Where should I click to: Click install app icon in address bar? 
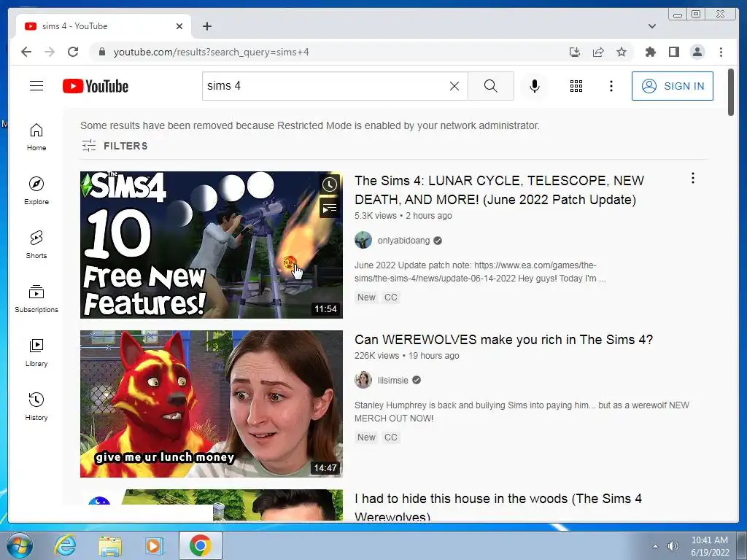[x=575, y=52]
